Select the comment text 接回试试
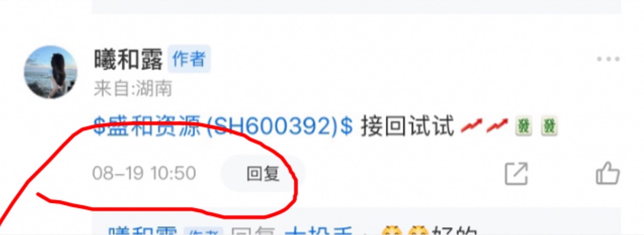This screenshot has height=235, width=644. tap(407, 126)
